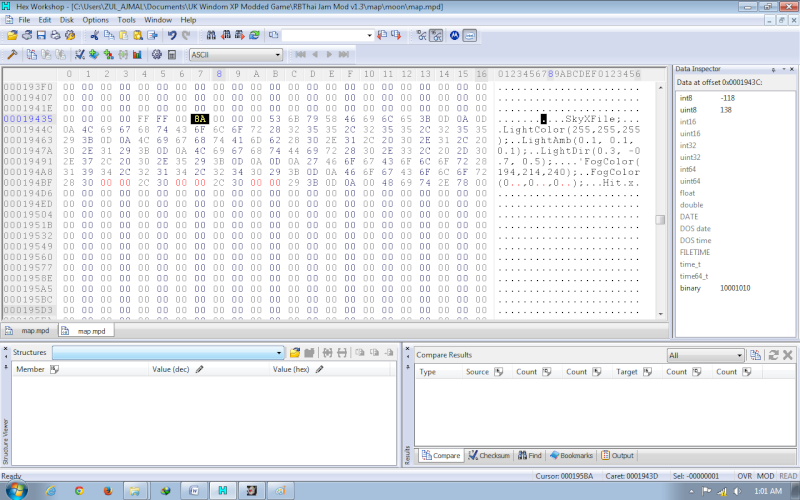The width and height of the screenshot is (800, 500).
Task: Click the open structure library folder icon
Action: pyautogui.click(x=294, y=353)
